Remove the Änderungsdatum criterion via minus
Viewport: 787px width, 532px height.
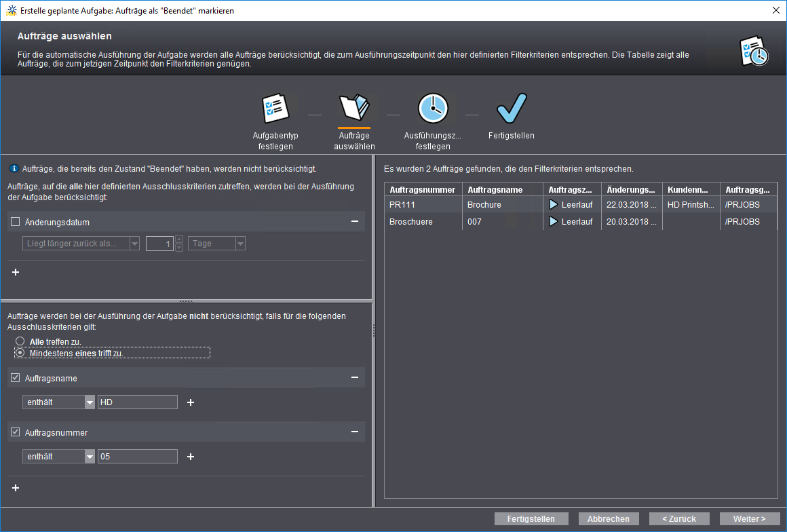pos(355,221)
